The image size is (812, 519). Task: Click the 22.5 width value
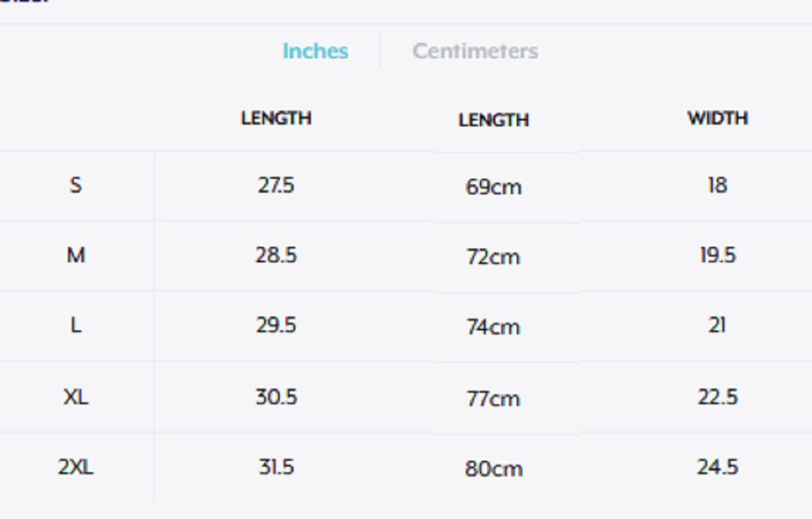717,397
